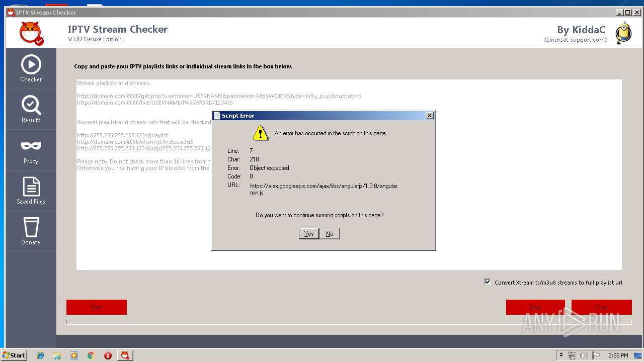This screenshot has width=644, height=362.
Task: Click into the playlist links text box
Action: [x=349, y=174]
